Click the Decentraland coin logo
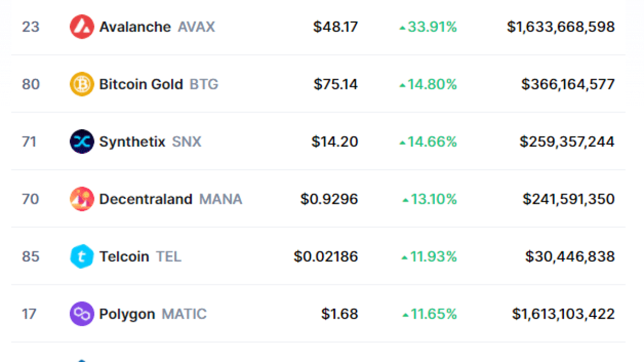Image resolution: width=644 pixels, height=362 pixels. coord(82,199)
